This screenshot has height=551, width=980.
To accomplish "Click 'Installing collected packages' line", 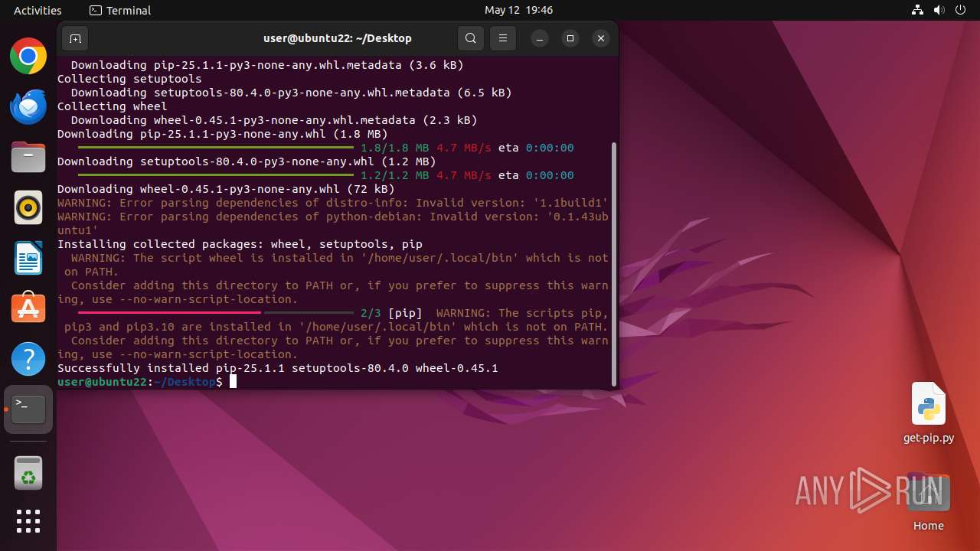I will [x=240, y=244].
